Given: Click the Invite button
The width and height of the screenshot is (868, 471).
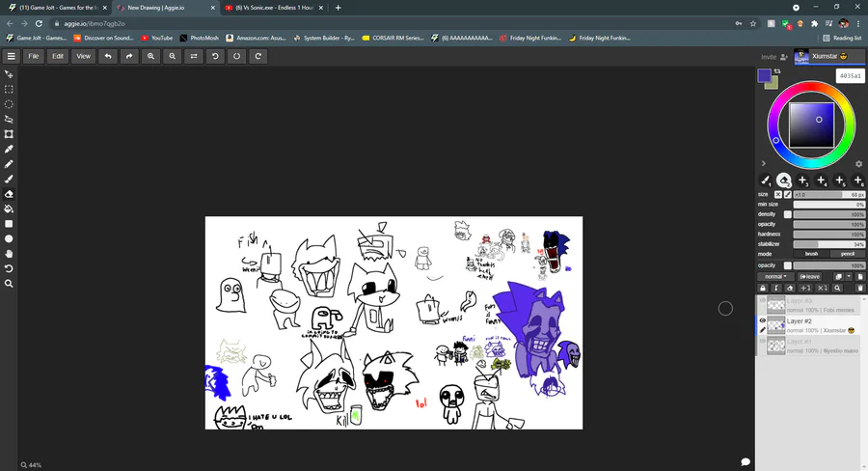Looking at the screenshot, I should [x=773, y=57].
